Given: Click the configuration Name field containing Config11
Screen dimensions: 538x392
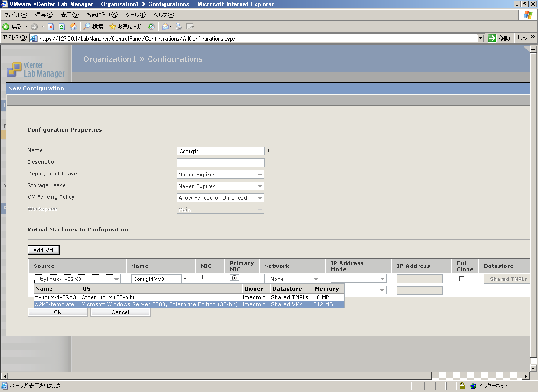Looking at the screenshot, I should tap(220, 151).
